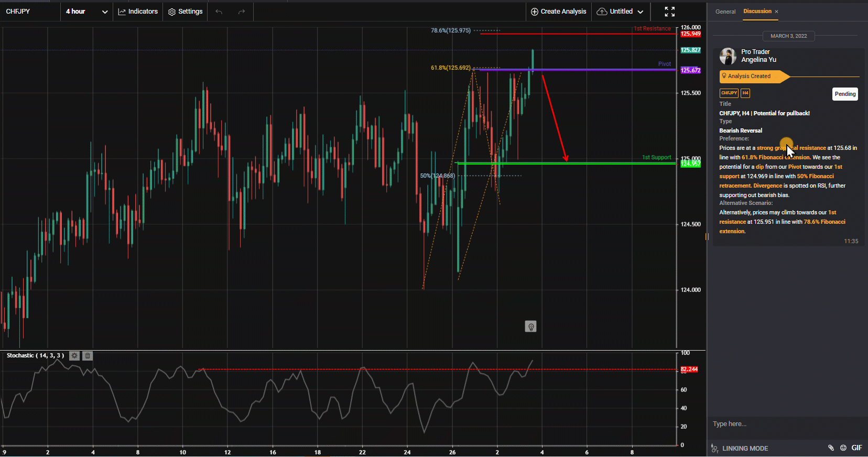Click the red 82.244 stochastic level label
The image size is (868, 457).
(689, 369)
